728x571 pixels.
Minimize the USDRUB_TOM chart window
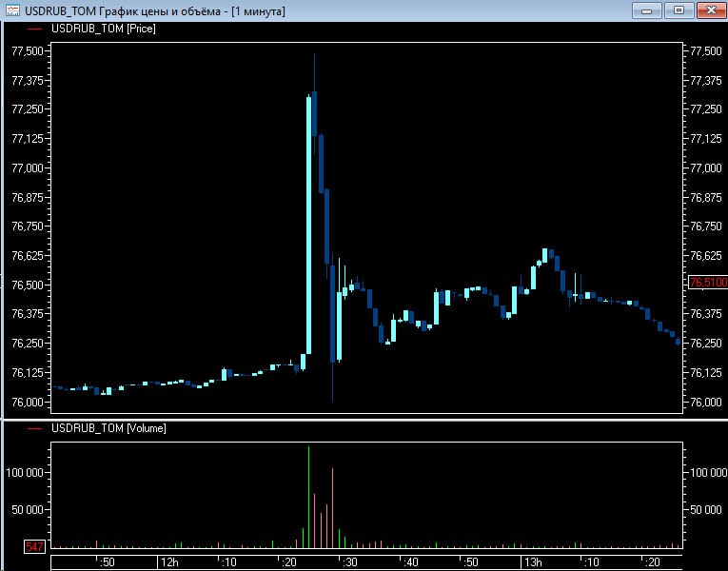click(x=646, y=10)
